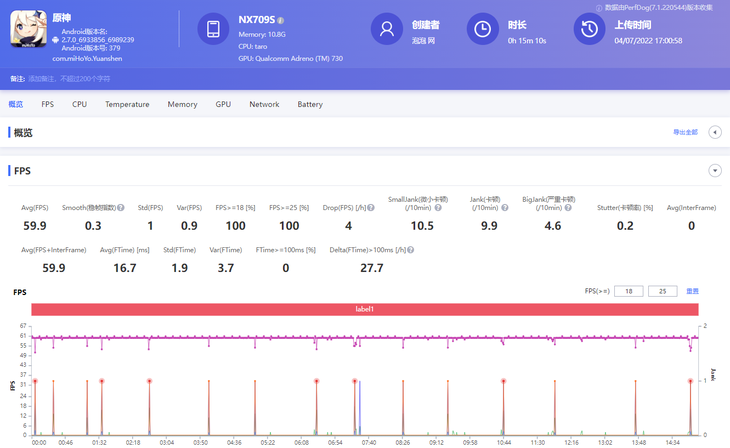Click the upload time history icon
Image resolution: width=730 pixels, height=448 pixels.
pyautogui.click(x=589, y=29)
